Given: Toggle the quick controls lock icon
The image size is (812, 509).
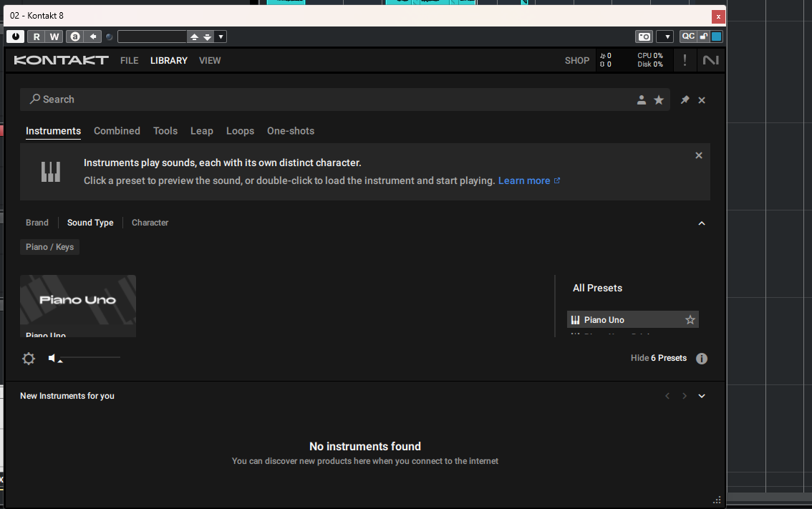Looking at the screenshot, I should 704,37.
